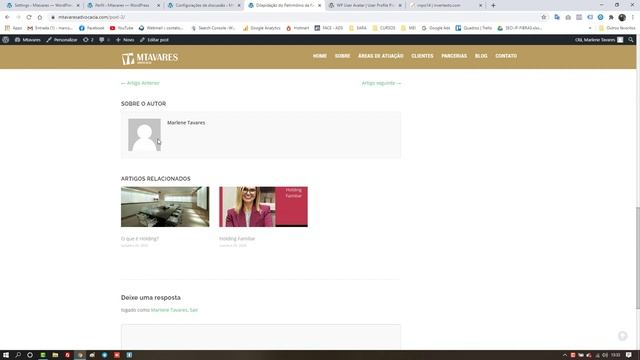Click Personalizar in the admin bar
640x360 pixels.
pyautogui.click(x=62, y=40)
